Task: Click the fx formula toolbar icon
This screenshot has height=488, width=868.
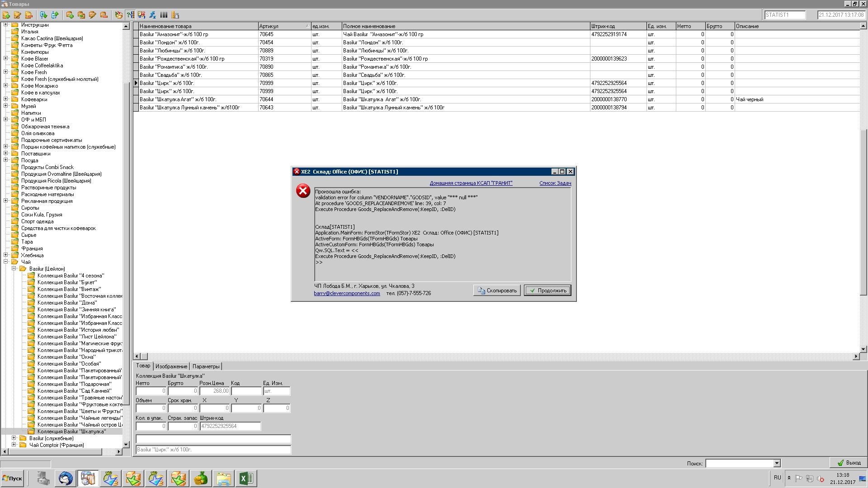Action: pos(153,15)
